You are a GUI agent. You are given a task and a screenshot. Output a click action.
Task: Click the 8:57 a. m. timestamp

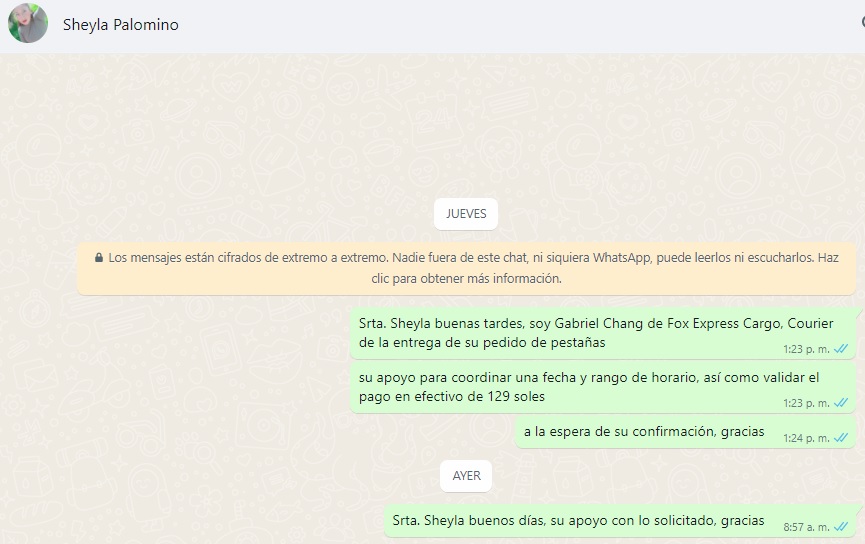[807, 527]
